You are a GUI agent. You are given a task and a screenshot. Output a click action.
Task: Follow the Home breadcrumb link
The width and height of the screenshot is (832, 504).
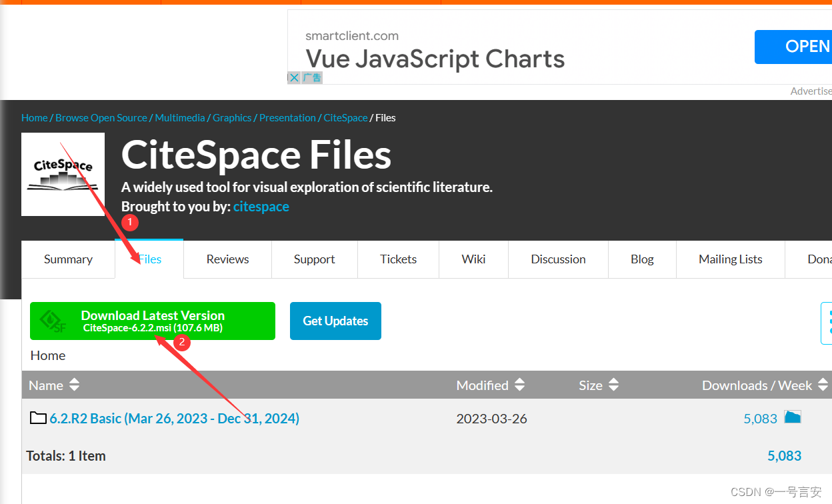35,118
